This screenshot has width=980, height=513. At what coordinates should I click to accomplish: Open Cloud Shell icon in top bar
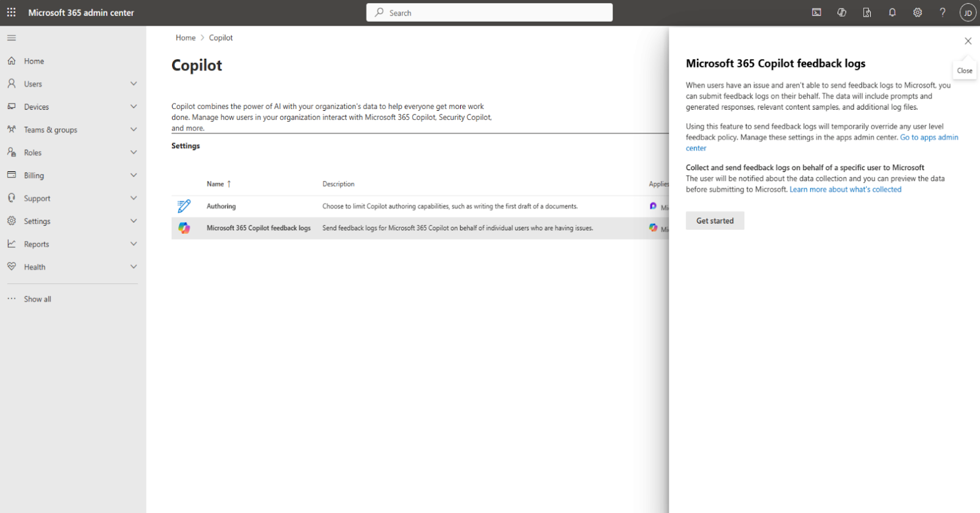(x=816, y=12)
